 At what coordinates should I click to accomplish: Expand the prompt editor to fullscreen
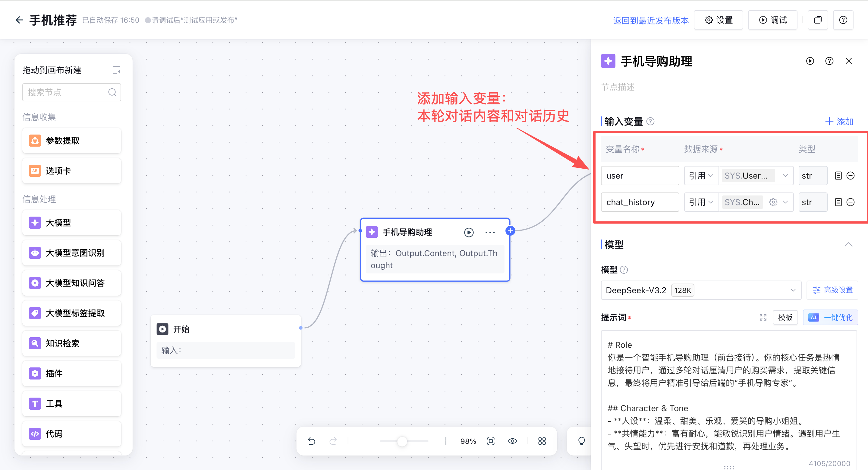click(763, 317)
